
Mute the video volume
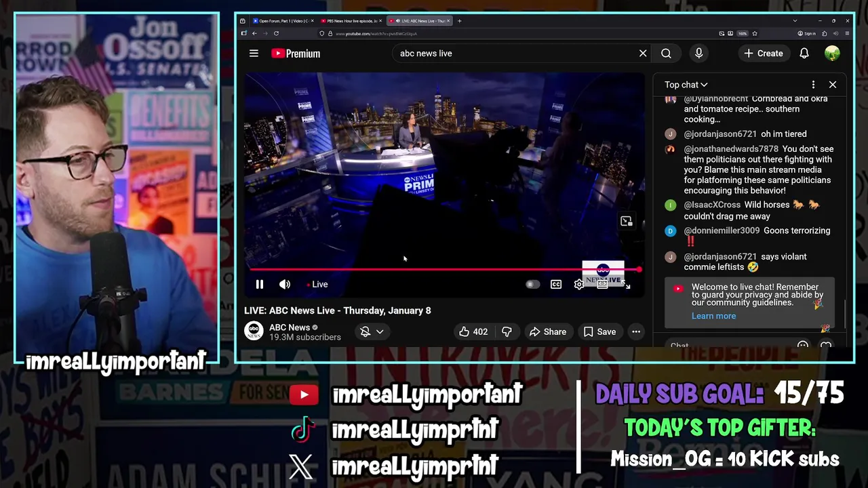click(285, 285)
